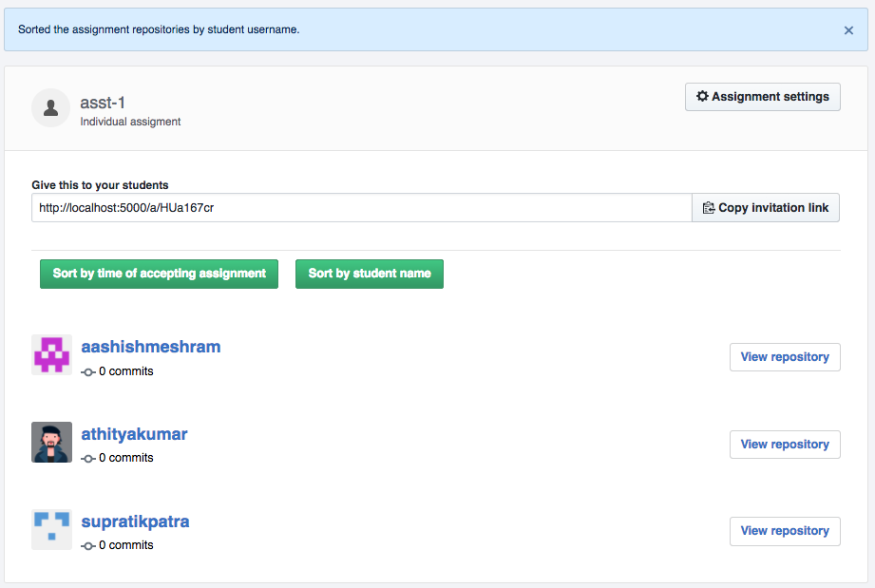View repository for athityakumar
The height and width of the screenshot is (588, 875).
pyautogui.click(x=785, y=444)
